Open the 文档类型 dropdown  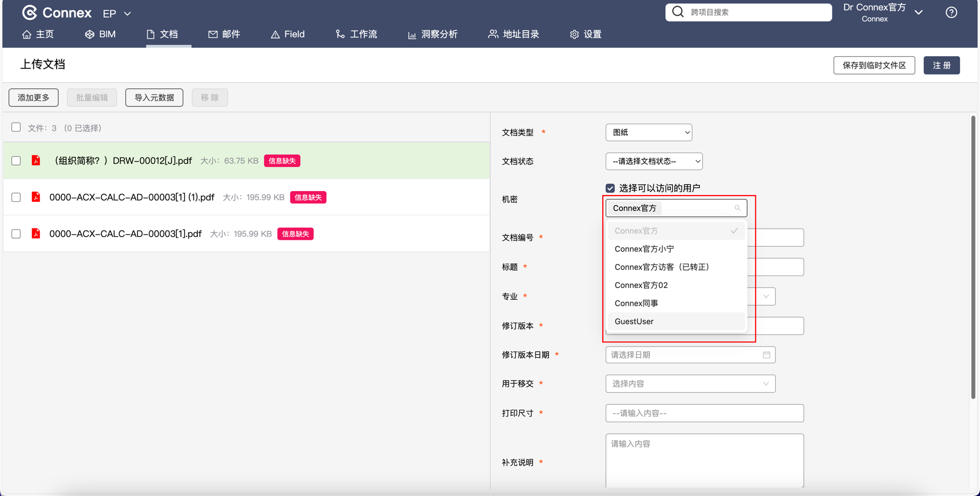648,133
